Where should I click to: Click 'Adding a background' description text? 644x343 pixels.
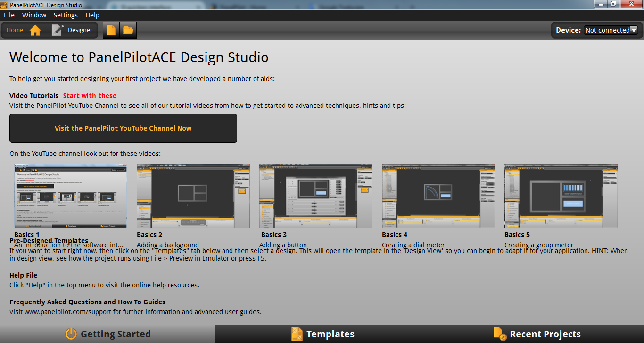coord(168,245)
